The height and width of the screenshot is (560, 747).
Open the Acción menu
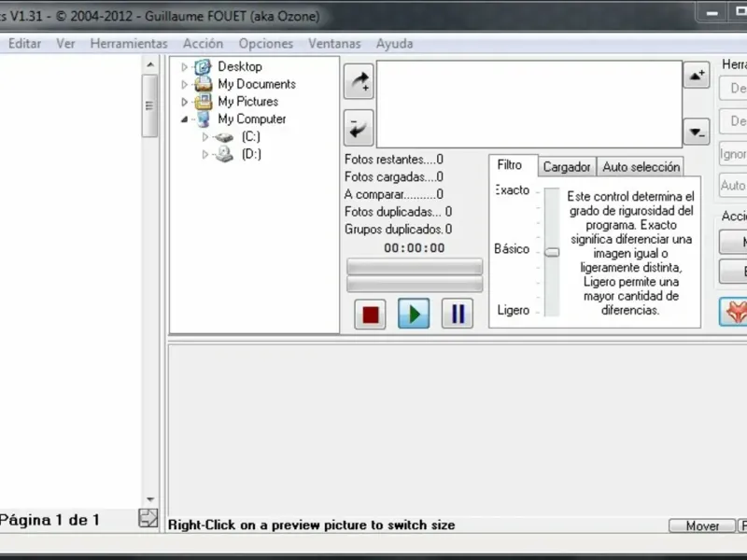click(x=203, y=44)
